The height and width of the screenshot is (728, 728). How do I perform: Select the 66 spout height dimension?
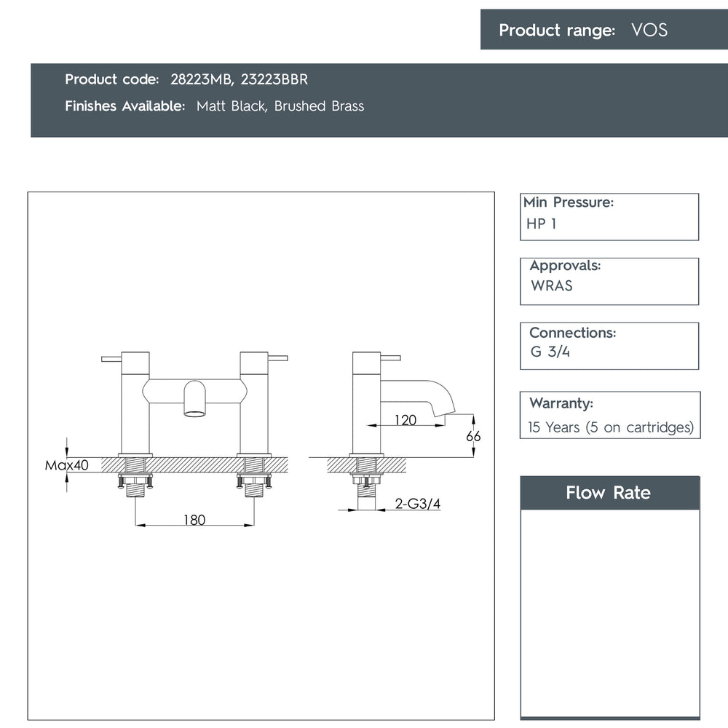click(473, 436)
